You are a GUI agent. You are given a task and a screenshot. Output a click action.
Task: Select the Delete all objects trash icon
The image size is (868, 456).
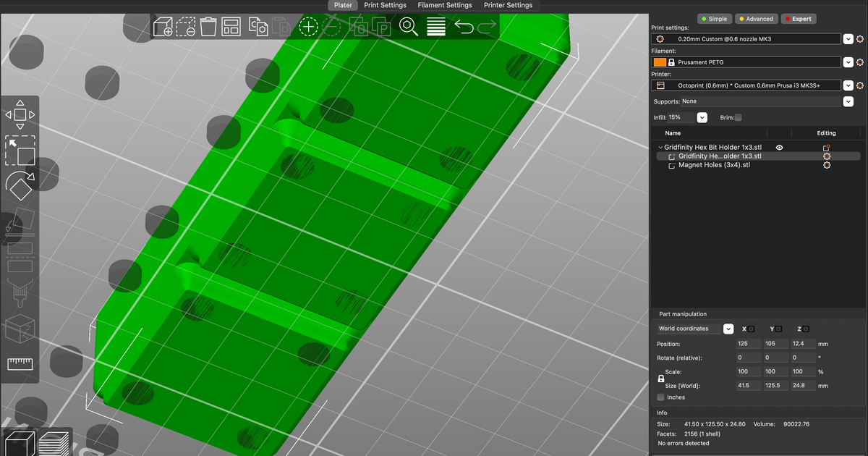209,26
